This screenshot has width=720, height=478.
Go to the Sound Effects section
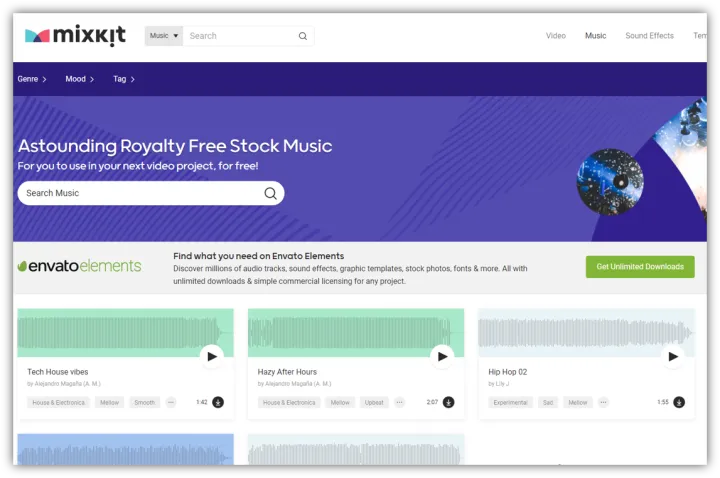(649, 35)
